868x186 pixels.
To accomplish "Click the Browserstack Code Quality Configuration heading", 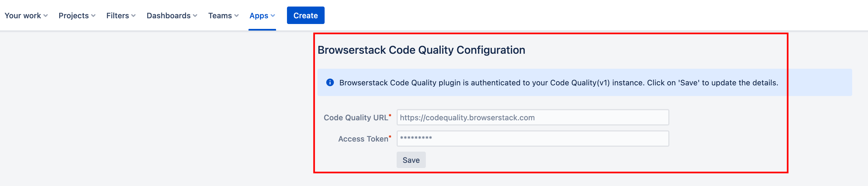I will [x=421, y=50].
